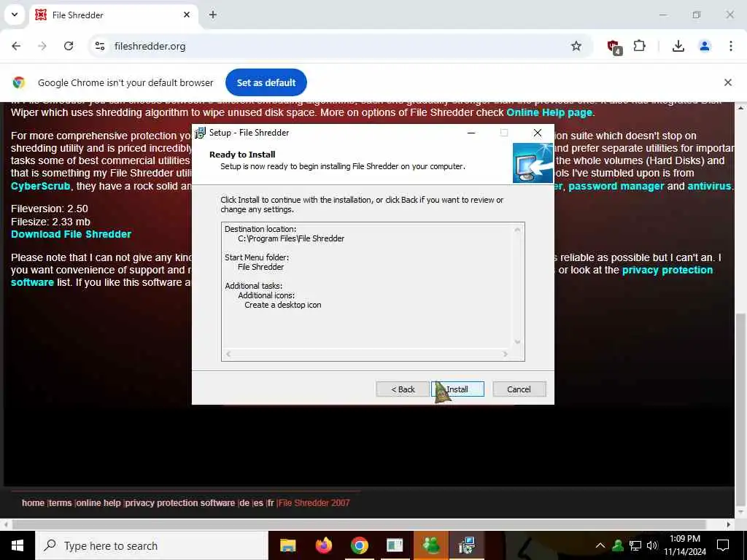Open Chrome three-dot menu

coord(730,46)
